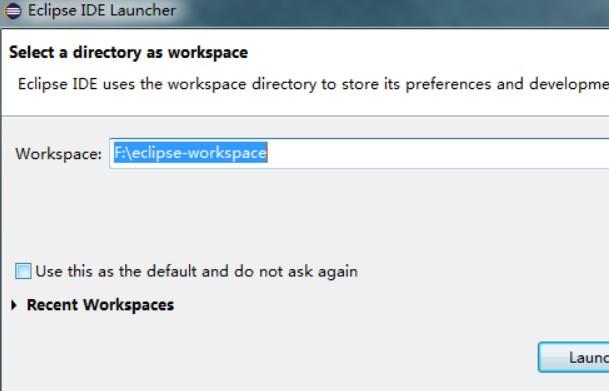
Task: Click inside the Workspace path field
Action: [x=359, y=153]
